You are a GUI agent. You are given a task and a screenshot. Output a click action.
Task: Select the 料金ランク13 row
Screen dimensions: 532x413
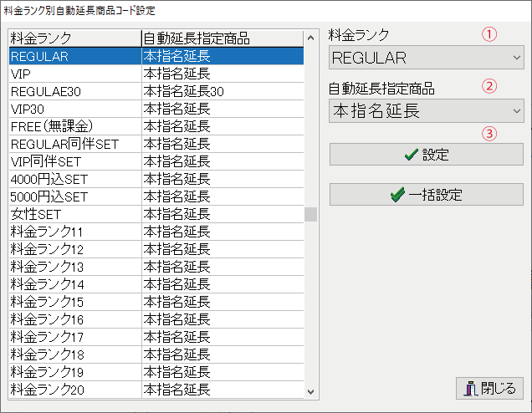coord(156,268)
